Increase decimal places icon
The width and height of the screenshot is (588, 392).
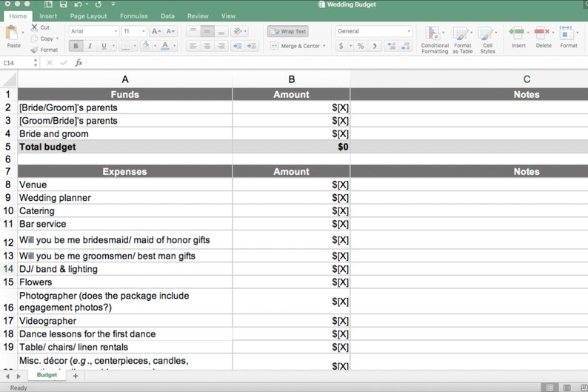coord(392,46)
